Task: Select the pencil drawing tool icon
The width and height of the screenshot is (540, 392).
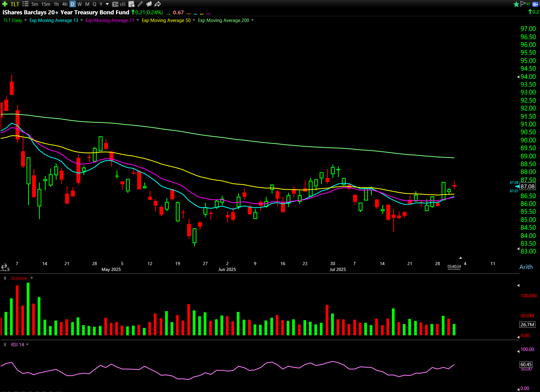Action: click(x=140, y=4)
